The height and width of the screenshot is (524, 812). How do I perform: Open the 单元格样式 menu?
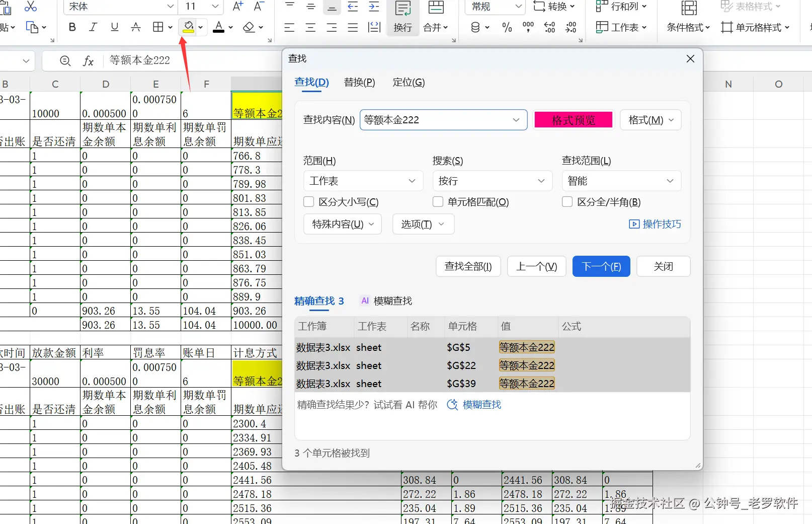(755, 28)
